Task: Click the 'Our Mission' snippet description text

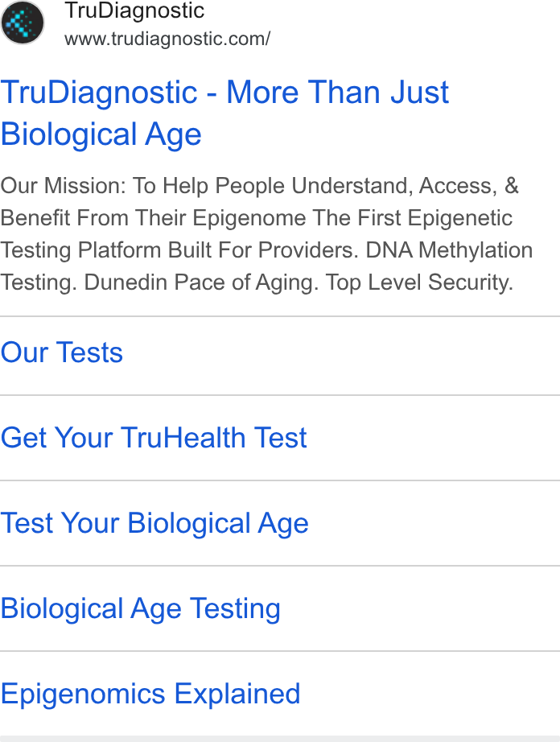Action: point(266,233)
